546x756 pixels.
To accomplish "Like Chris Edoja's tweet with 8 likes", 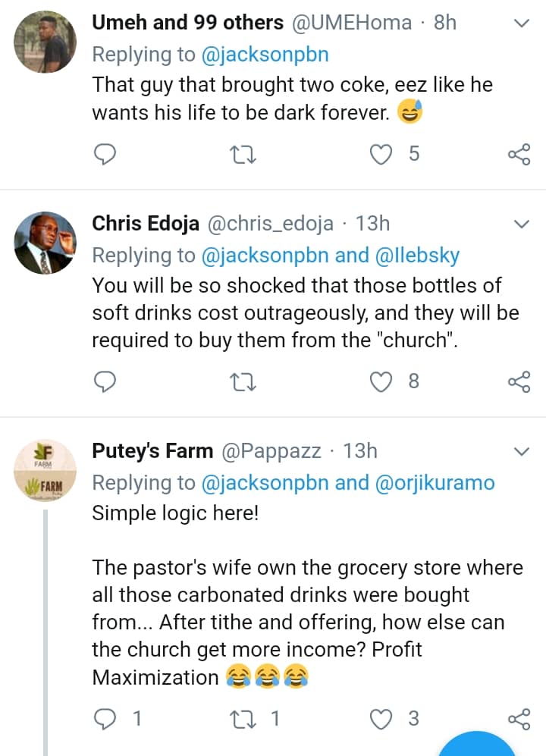I will coord(379,381).
